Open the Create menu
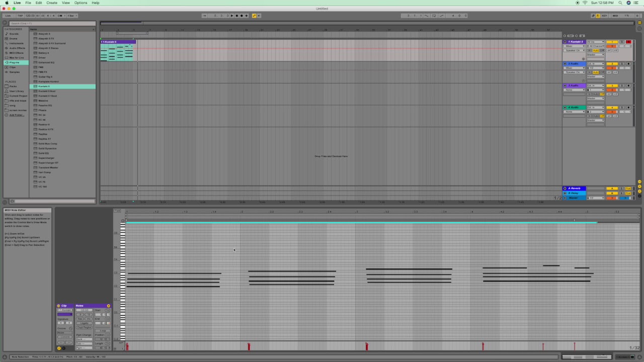Image resolution: width=644 pixels, height=362 pixels. click(52, 3)
